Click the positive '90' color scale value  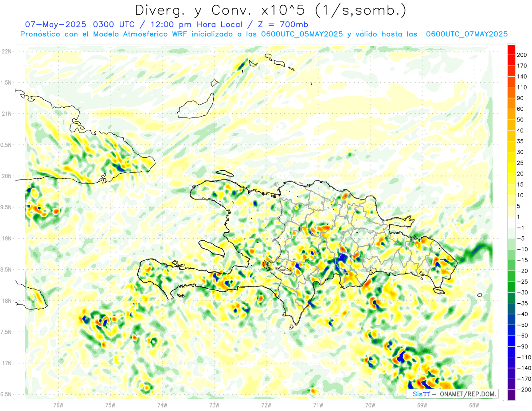click(520, 98)
